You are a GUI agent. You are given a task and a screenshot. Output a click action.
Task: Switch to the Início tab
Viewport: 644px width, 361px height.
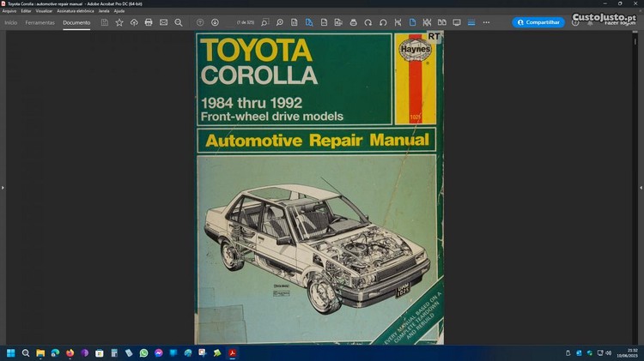coord(11,22)
